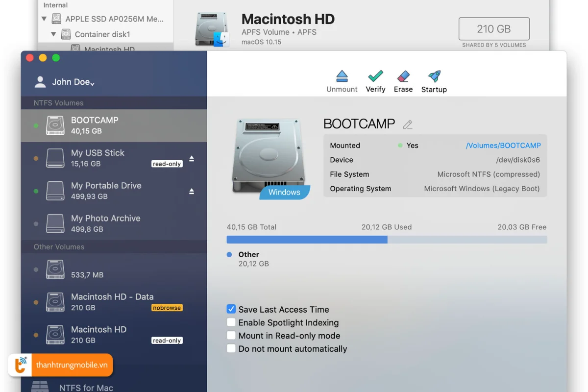Collapse the APPLE SSD AP0256M tree entry

(43, 19)
